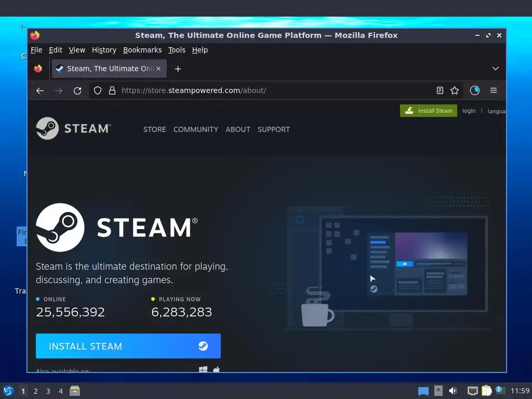Viewport: 532px width, 399px height.
Task: Click the Windows platform icon
Action: [x=203, y=369]
